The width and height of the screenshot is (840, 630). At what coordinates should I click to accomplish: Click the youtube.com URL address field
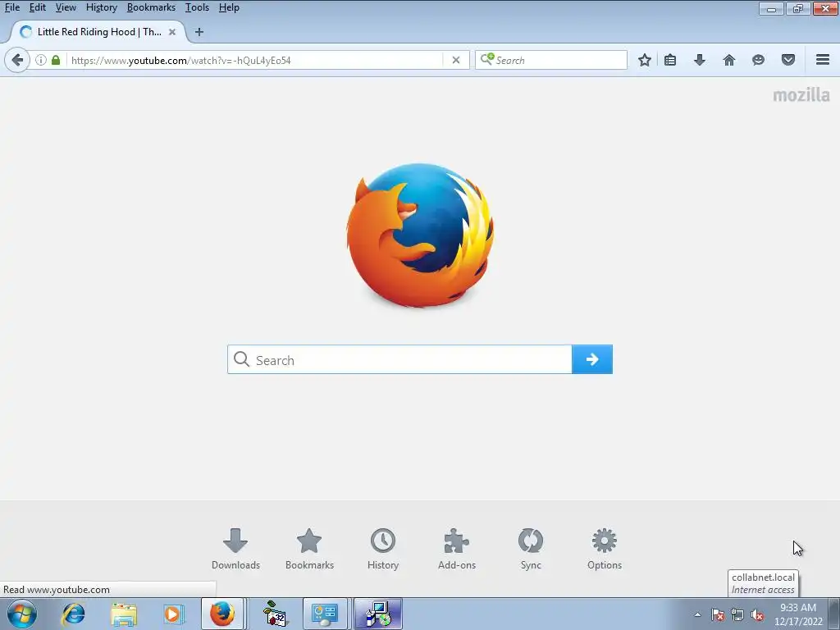coord(256,60)
